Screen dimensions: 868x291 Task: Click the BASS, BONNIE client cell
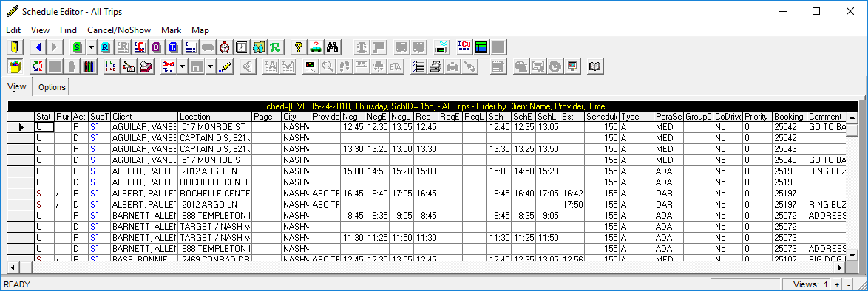[x=144, y=259]
